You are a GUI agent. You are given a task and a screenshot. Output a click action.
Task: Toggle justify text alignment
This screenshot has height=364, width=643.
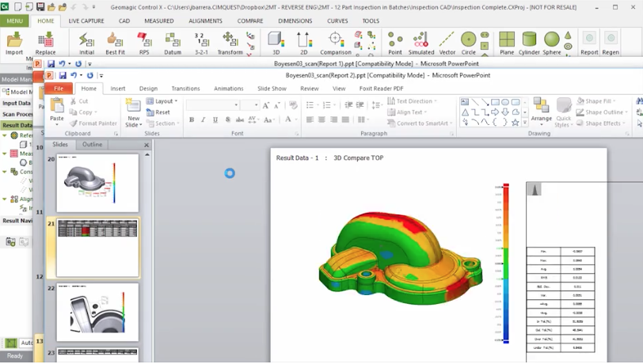point(346,119)
